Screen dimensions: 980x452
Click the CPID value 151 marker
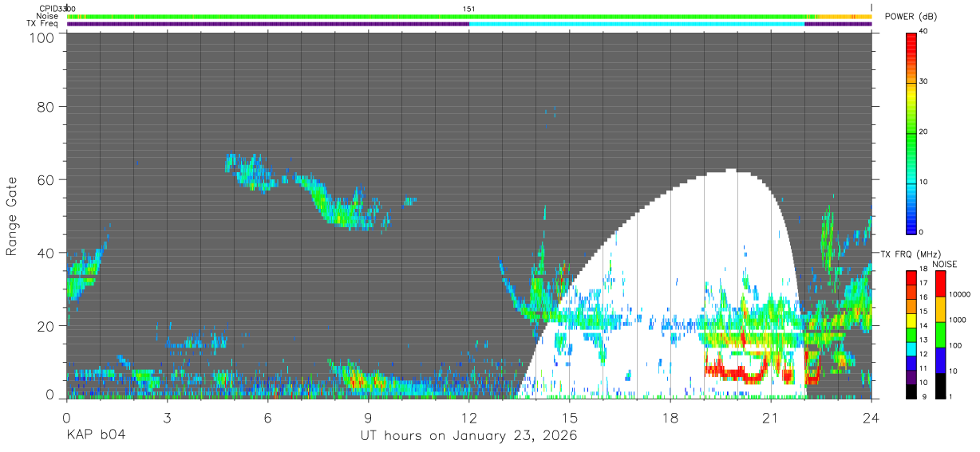(469, 9)
